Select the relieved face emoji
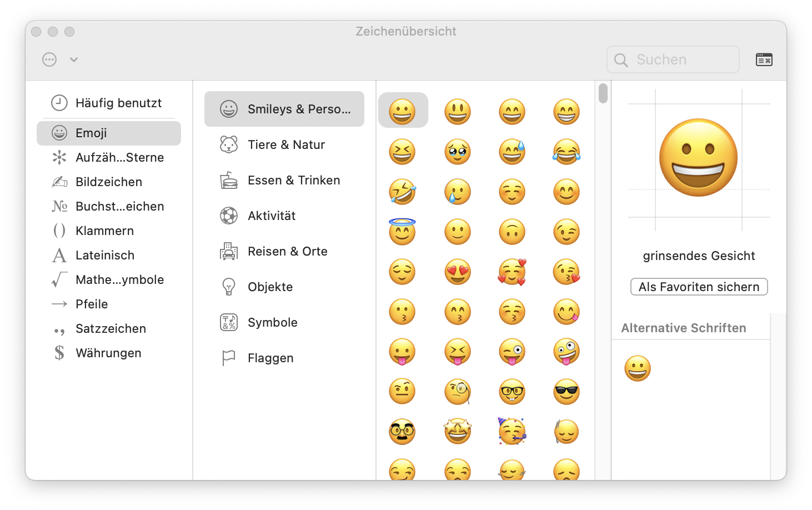This screenshot has width=812, height=510. (402, 272)
